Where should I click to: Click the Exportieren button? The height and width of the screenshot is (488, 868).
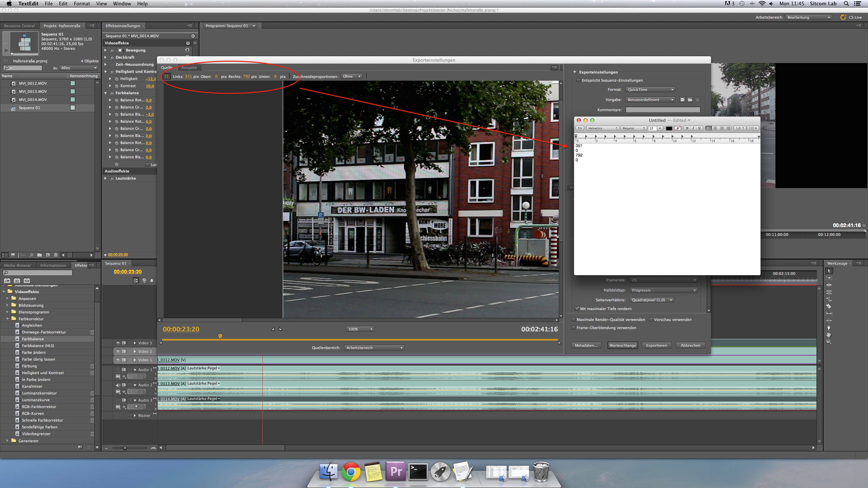(x=656, y=345)
